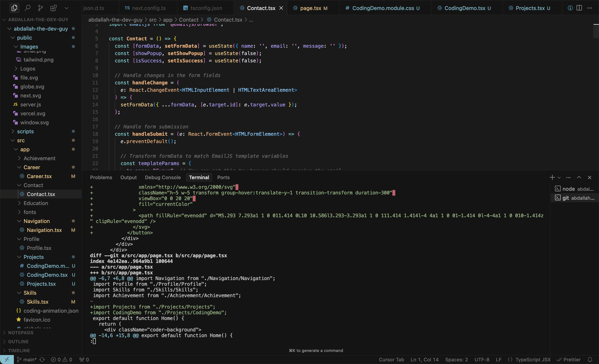Image resolution: width=599 pixels, height=364 pixels.
Task: Open the Extensions view icon
Action: tap(53, 8)
